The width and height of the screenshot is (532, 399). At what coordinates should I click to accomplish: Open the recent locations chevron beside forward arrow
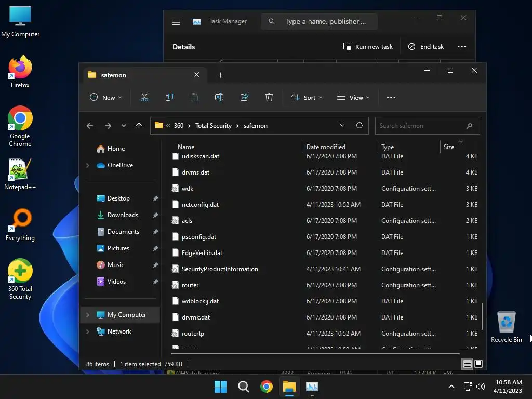click(124, 126)
